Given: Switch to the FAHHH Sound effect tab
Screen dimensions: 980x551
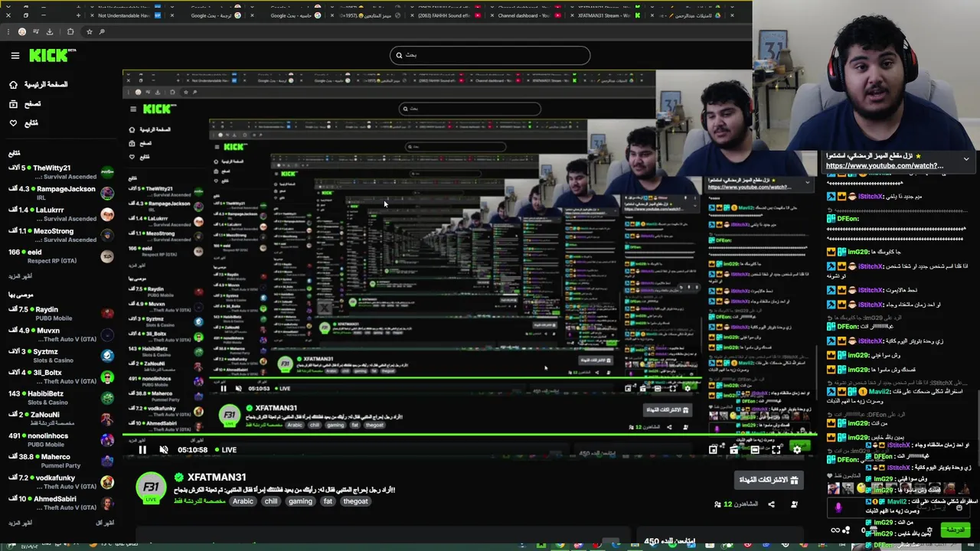Looking at the screenshot, I should pos(446,15).
